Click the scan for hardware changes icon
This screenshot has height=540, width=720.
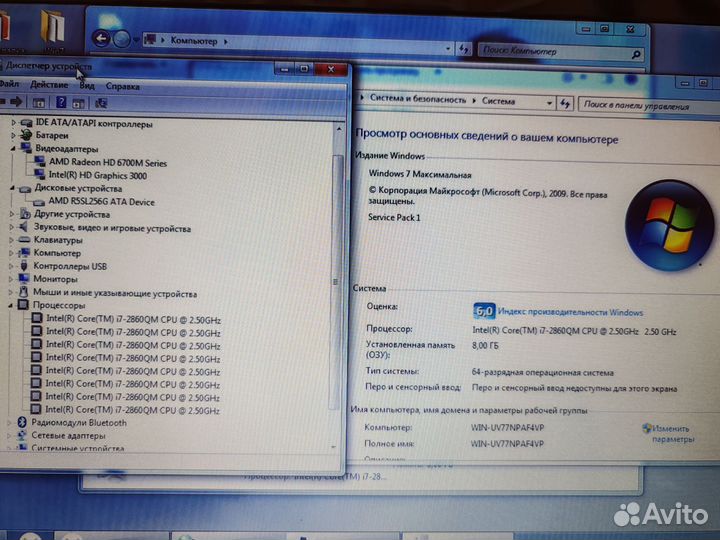100,102
